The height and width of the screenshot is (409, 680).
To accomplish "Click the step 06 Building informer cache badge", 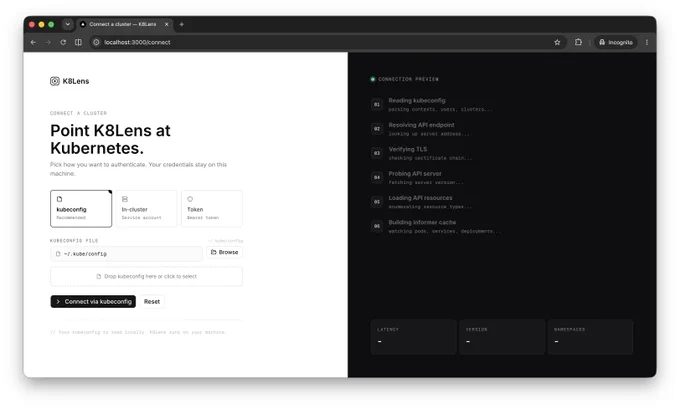I will (377, 226).
